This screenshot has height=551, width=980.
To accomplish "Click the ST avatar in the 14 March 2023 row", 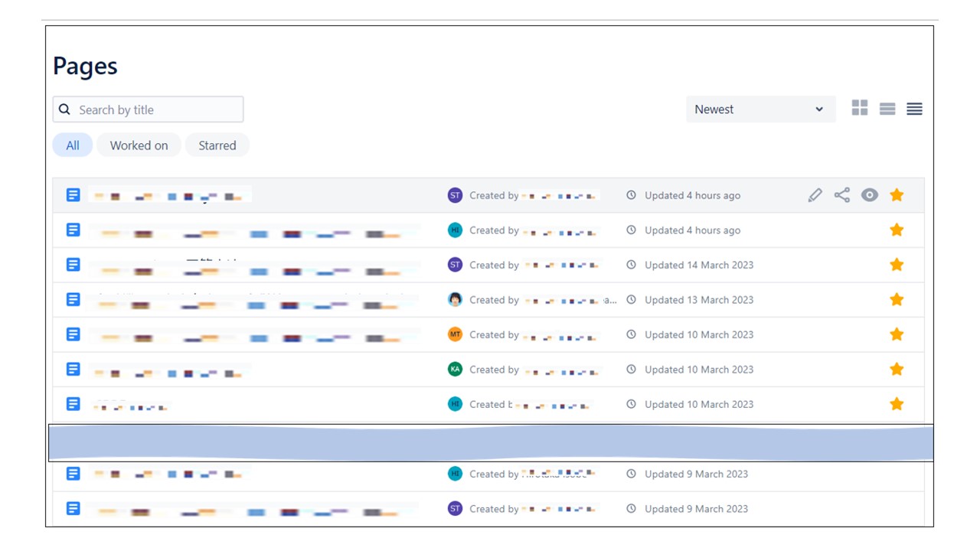I will click(x=455, y=265).
